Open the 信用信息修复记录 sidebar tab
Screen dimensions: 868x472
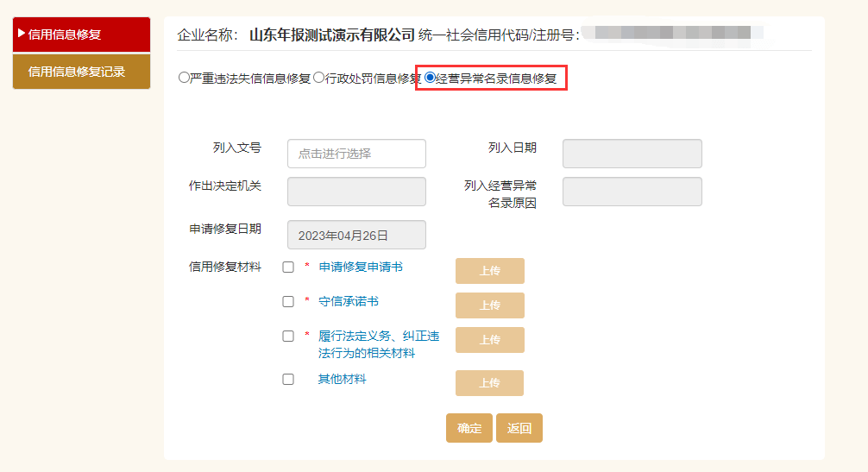click(x=81, y=72)
